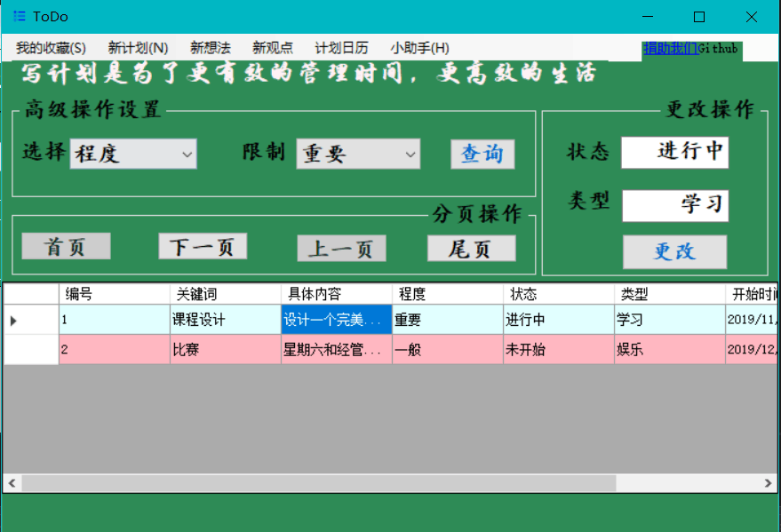Click the 程度 column header
Image resolution: width=781 pixels, height=532 pixels.
pos(448,294)
